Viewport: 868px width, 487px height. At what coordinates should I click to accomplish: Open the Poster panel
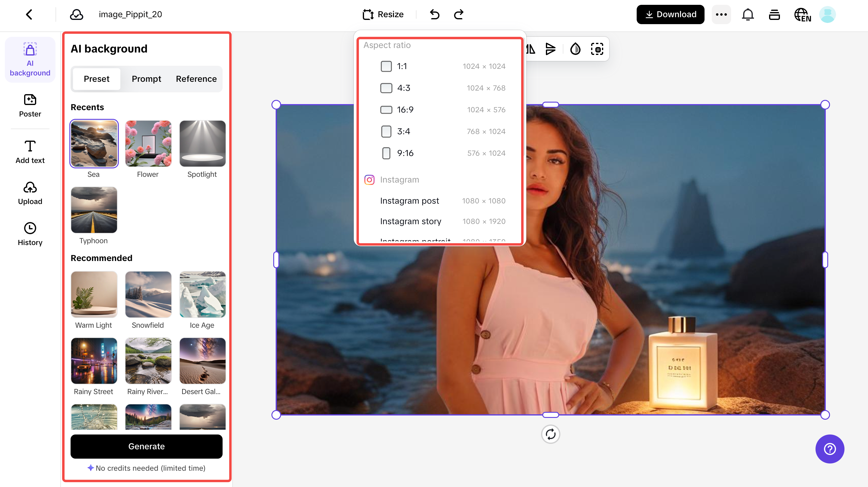tap(30, 106)
